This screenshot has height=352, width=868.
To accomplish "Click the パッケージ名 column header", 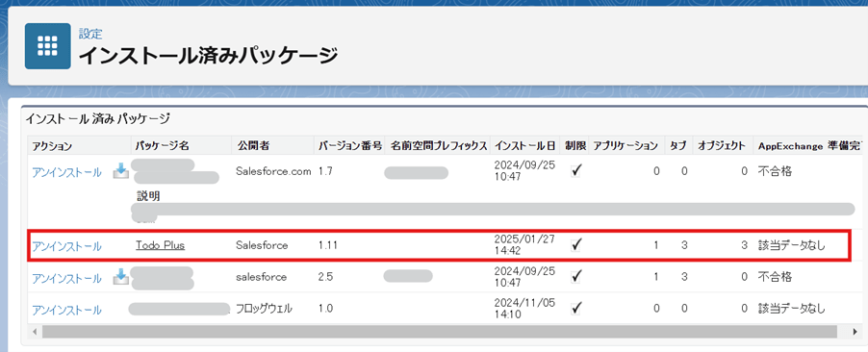I will coord(163,146).
